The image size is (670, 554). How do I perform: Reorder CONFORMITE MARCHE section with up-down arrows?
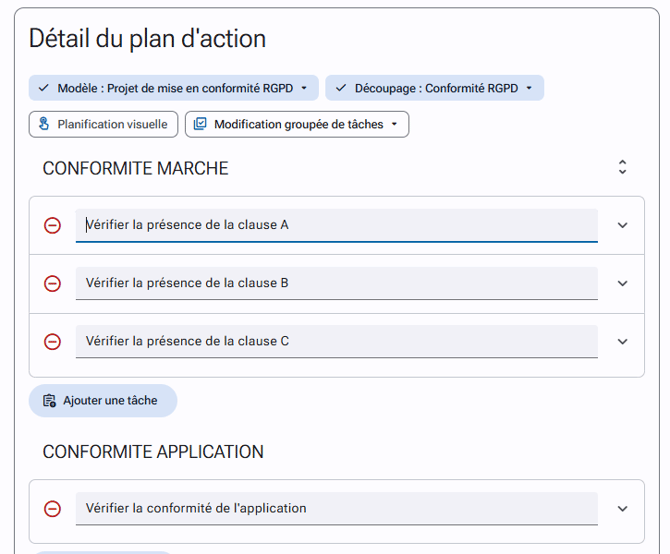623,167
